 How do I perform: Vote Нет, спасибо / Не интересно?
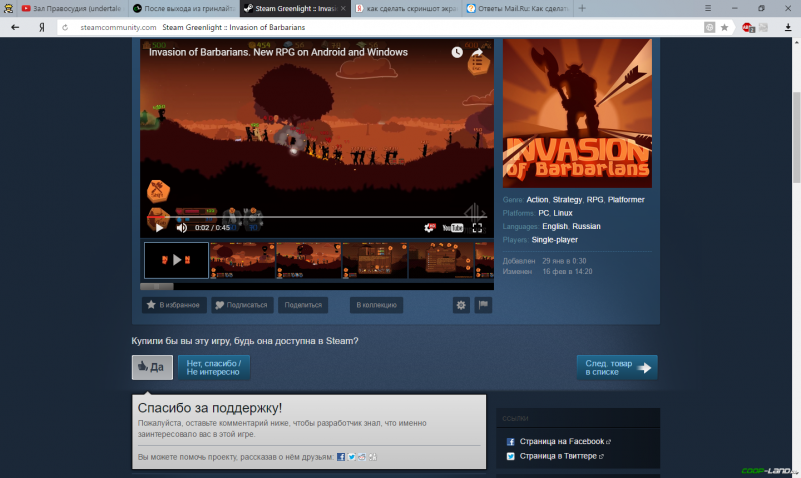214,367
